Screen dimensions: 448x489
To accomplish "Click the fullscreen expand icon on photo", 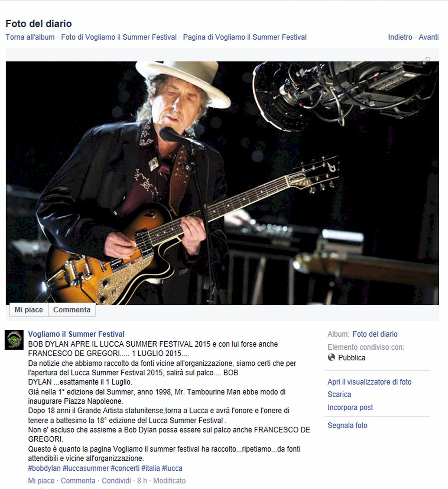I will [x=426, y=60].
